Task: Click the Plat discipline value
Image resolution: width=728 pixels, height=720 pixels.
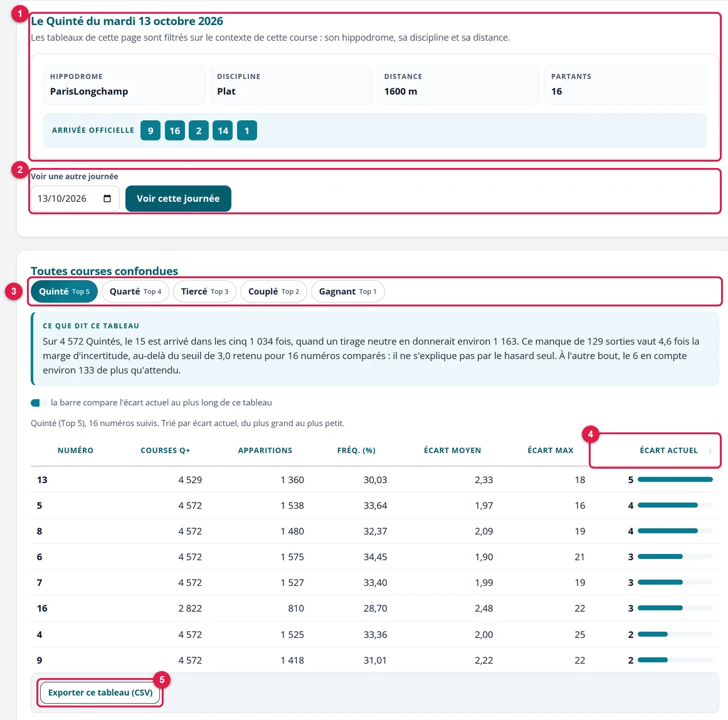Action: point(226,91)
